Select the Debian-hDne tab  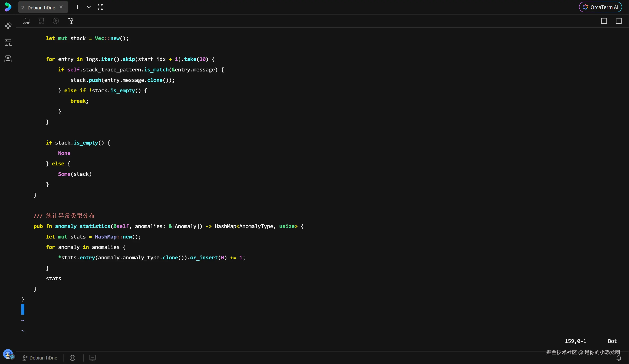tap(41, 8)
